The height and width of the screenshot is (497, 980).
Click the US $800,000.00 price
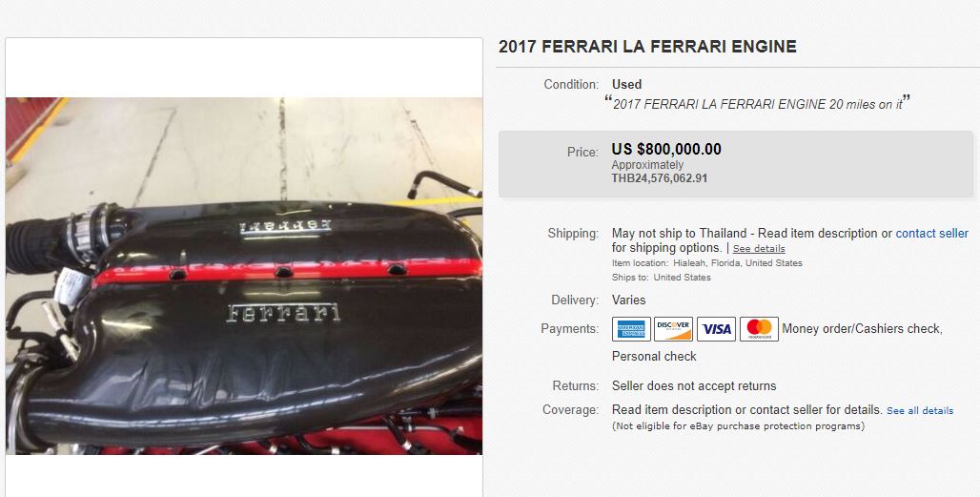coord(666,149)
